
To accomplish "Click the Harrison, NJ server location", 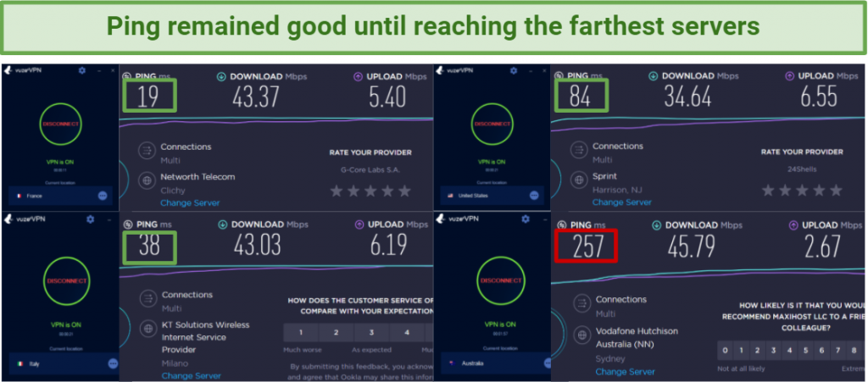I will tap(618, 190).
